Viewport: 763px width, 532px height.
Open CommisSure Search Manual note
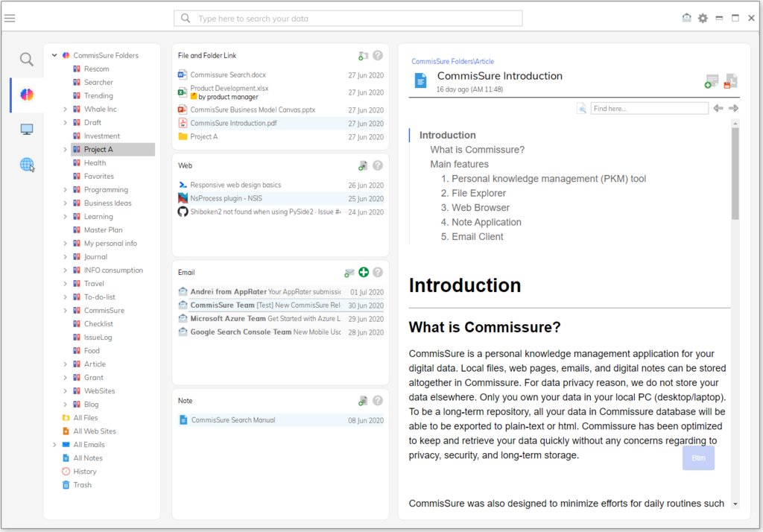coord(233,420)
